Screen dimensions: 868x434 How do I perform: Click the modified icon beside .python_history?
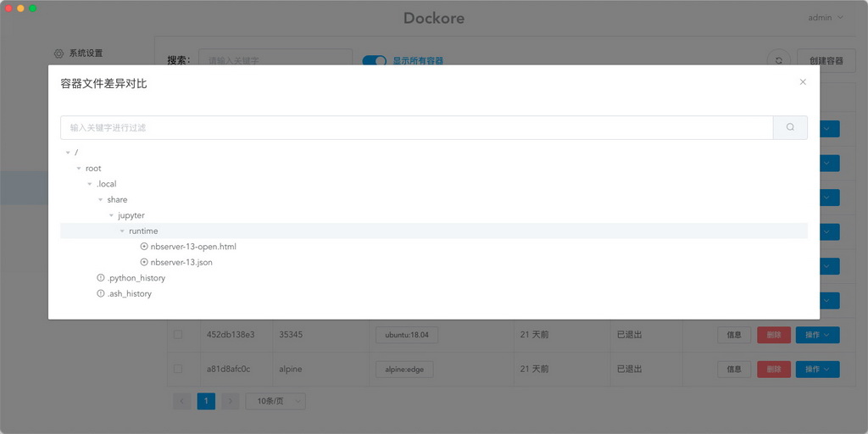tap(100, 278)
